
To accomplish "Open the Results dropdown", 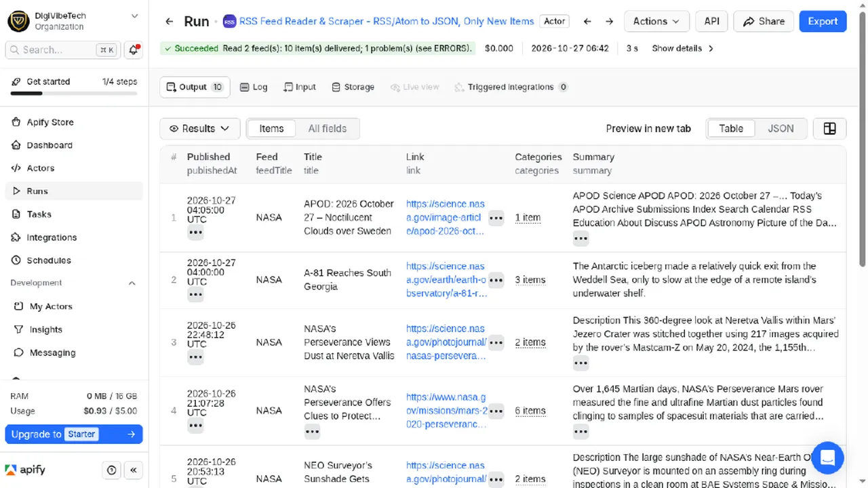I will (x=200, y=129).
